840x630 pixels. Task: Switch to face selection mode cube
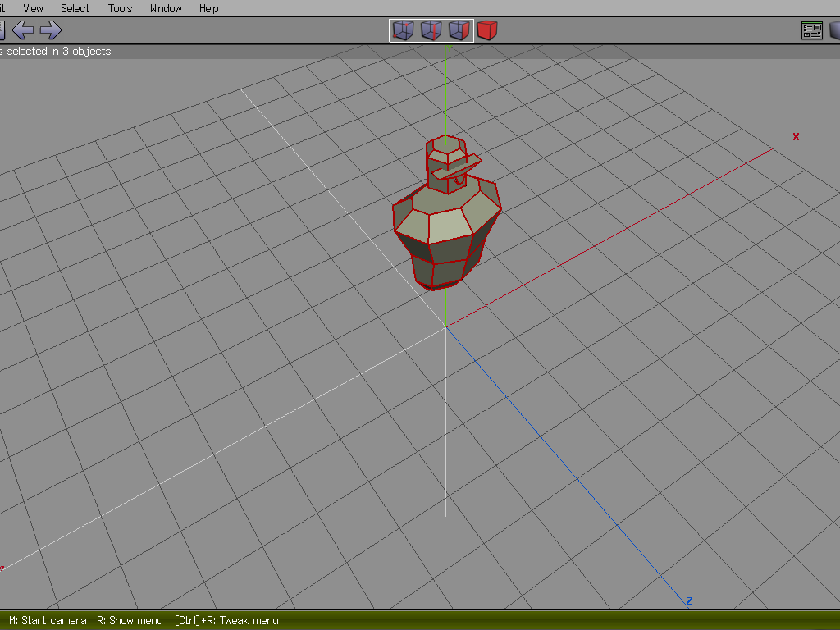[x=459, y=30]
